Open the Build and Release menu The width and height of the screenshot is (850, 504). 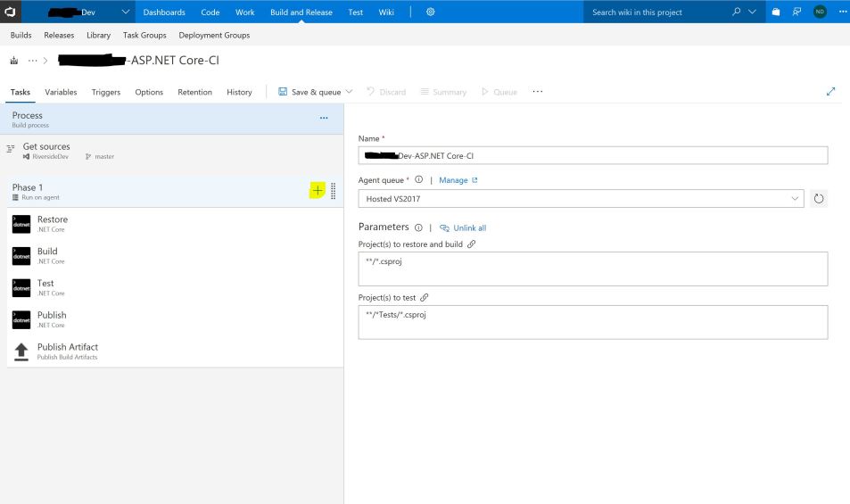click(x=301, y=12)
